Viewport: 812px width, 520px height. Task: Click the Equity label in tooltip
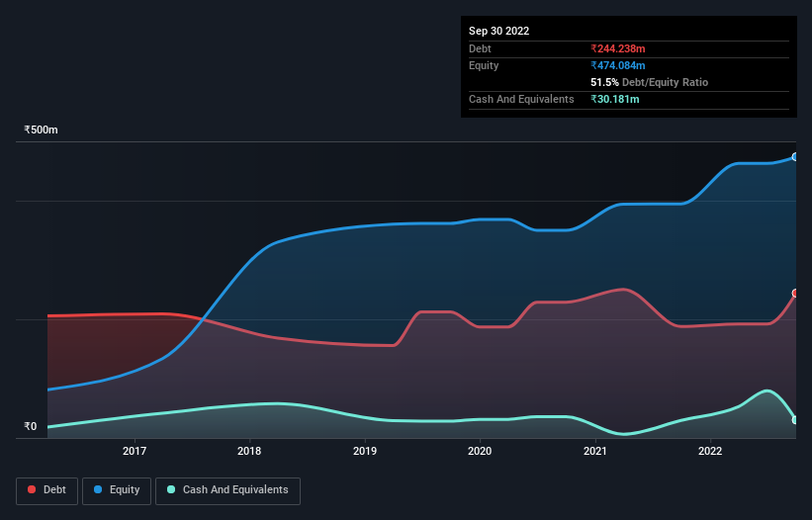tap(484, 65)
